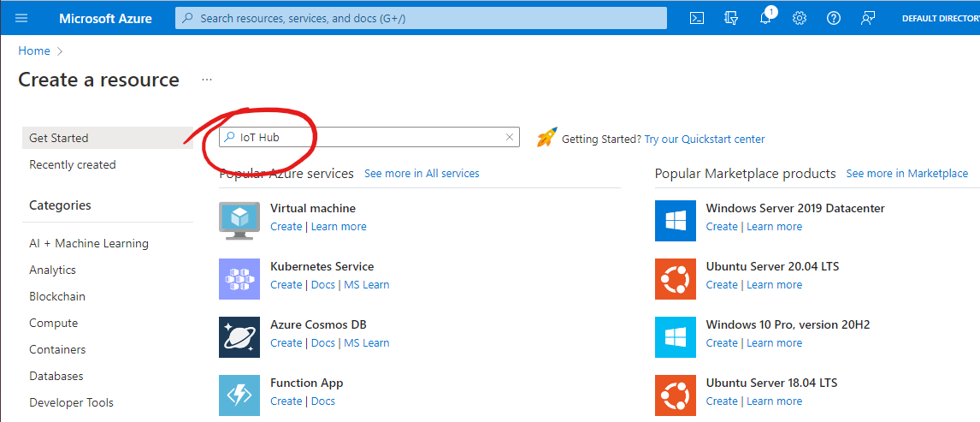Open the ellipsis next to Create a resource
The height and width of the screenshot is (422, 980).
point(207,80)
